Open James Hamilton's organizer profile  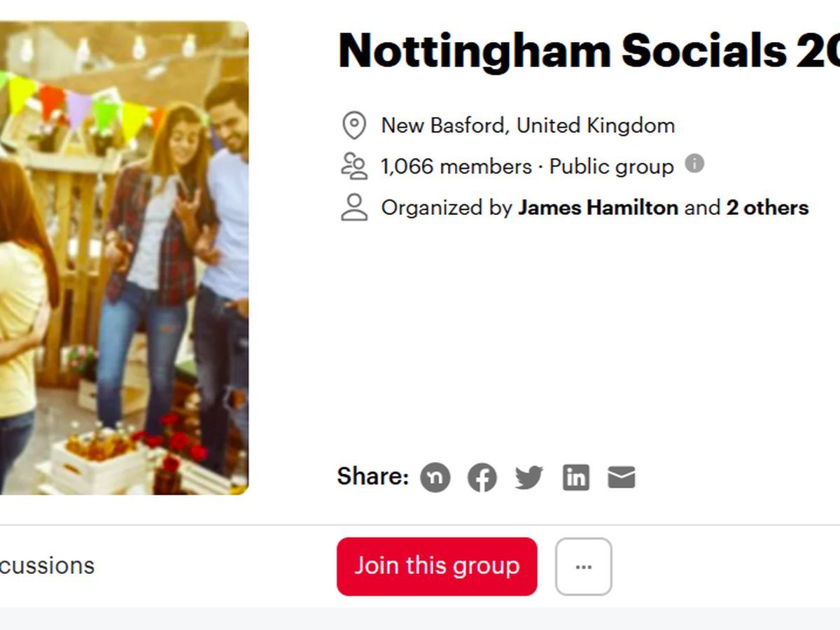pyautogui.click(x=598, y=208)
